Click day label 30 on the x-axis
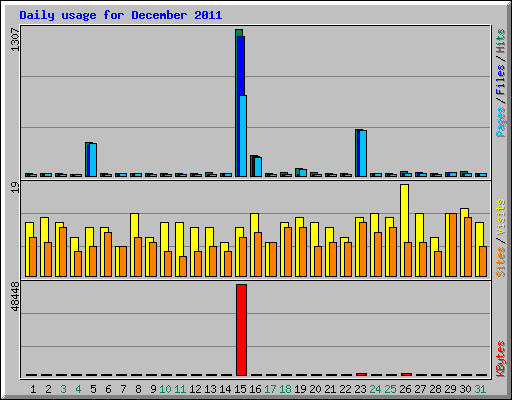Viewport: 512px width, 400px height. pos(465,389)
